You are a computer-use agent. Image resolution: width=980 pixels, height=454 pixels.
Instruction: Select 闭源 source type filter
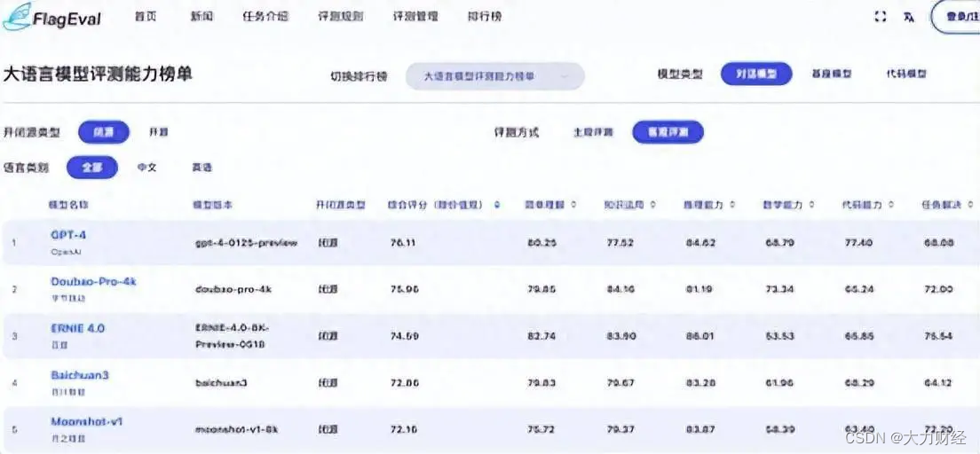pos(104,132)
